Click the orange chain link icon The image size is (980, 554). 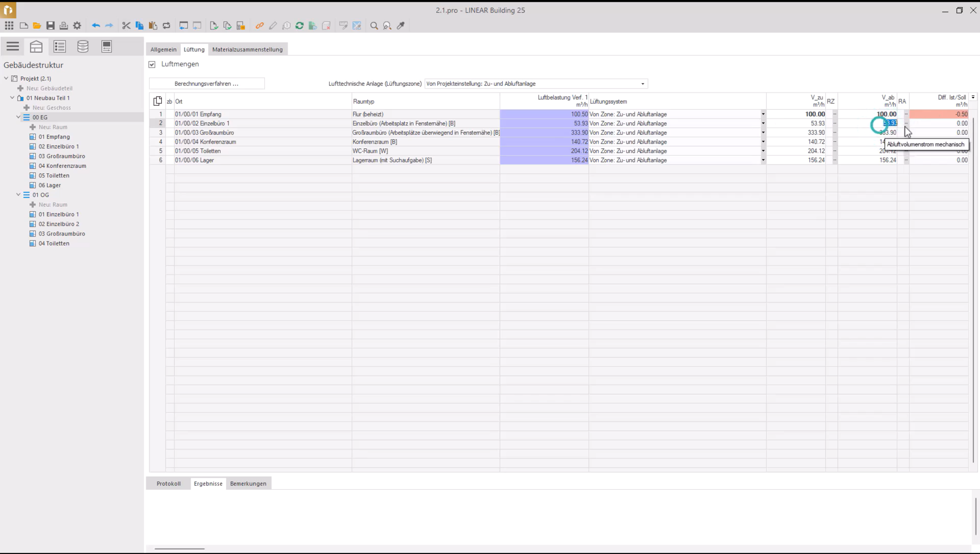[259, 25]
